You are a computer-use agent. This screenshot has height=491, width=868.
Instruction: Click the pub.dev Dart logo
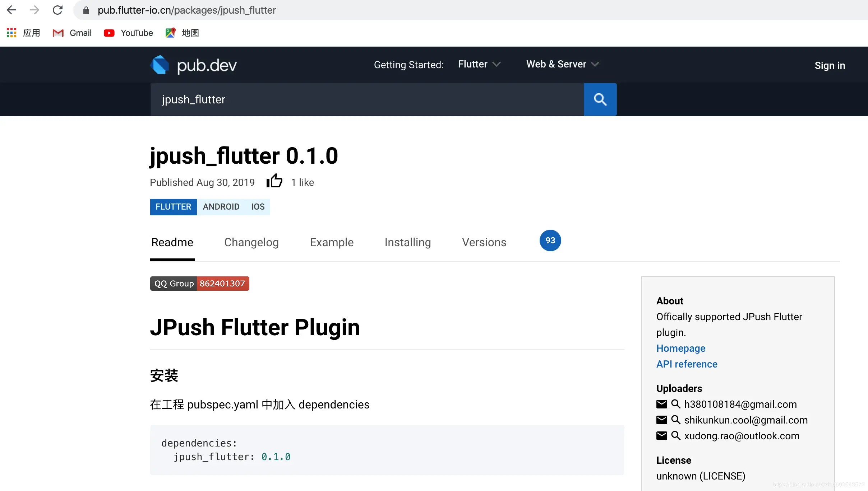click(x=160, y=65)
